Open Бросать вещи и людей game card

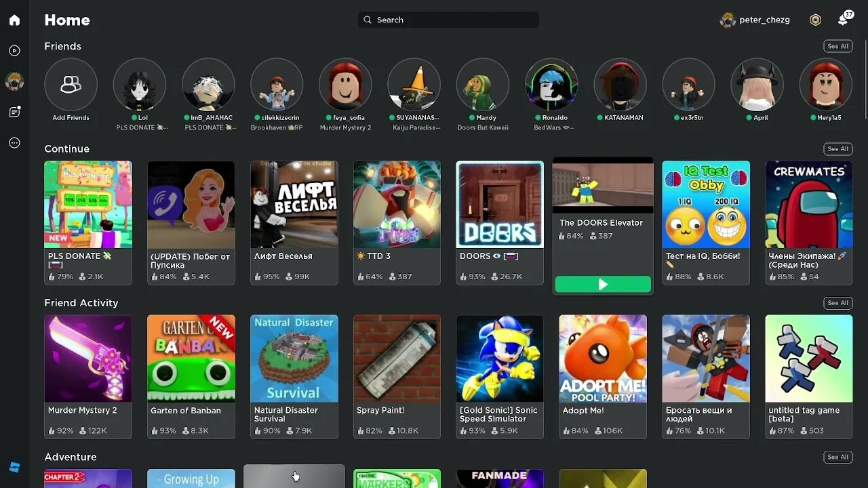point(706,376)
